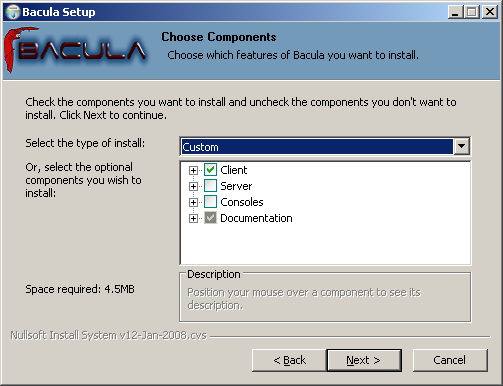The height and width of the screenshot is (386, 503).
Task: Select the Consoles tree item label
Action: [x=242, y=202]
